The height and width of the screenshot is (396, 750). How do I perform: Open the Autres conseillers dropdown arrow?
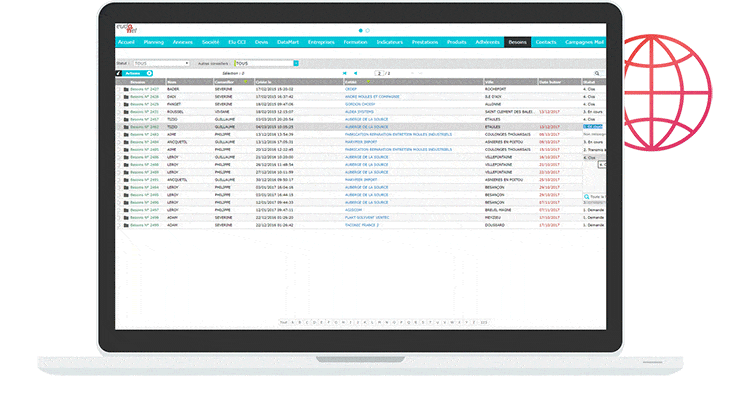click(x=296, y=64)
